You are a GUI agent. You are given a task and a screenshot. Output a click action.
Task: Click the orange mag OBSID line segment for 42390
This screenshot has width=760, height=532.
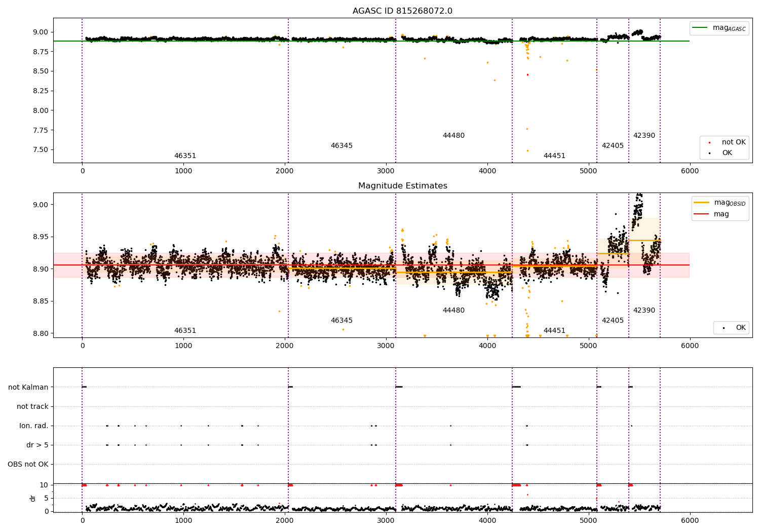(x=644, y=240)
